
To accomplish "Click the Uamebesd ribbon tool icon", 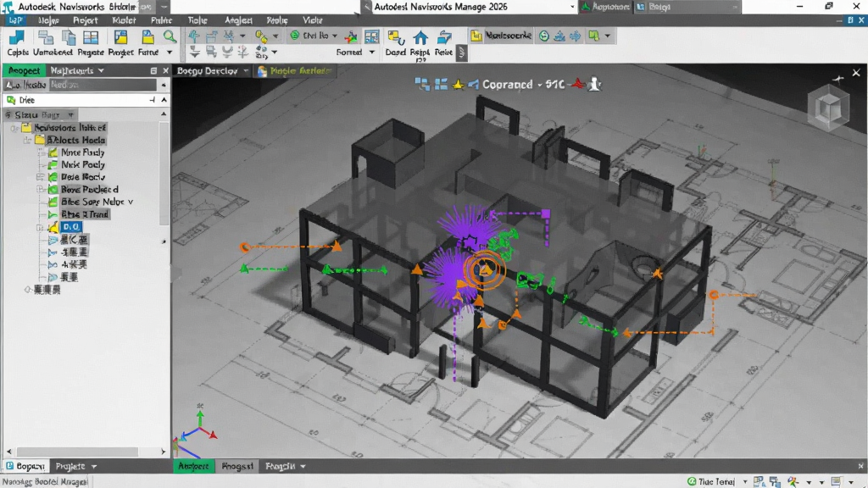I will [46, 37].
